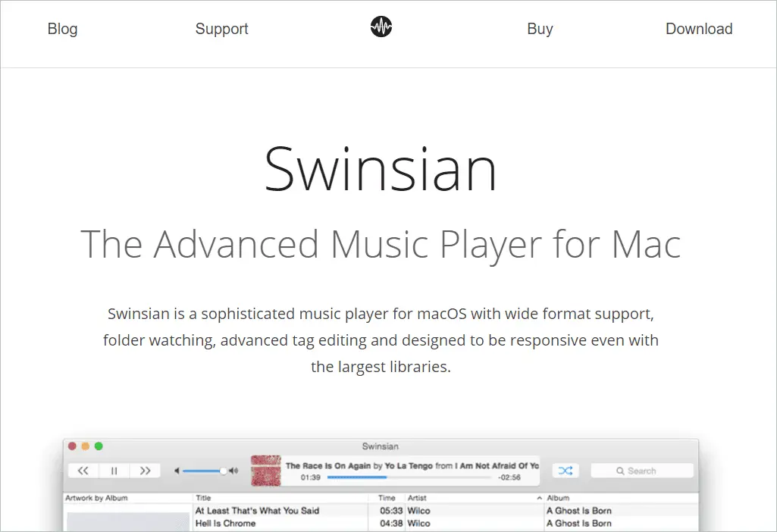Image resolution: width=777 pixels, height=532 pixels.
Task: Click the elapsed time 01:39
Action: click(311, 477)
